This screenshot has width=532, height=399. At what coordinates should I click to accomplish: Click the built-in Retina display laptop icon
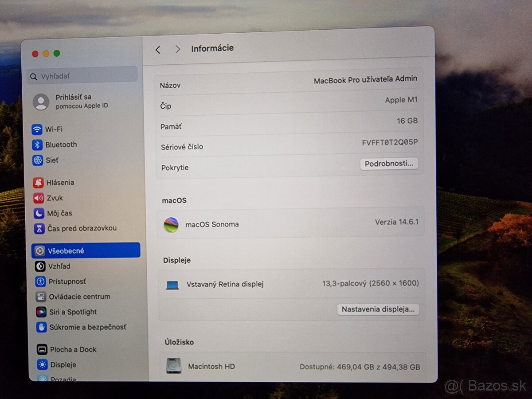click(172, 285)
